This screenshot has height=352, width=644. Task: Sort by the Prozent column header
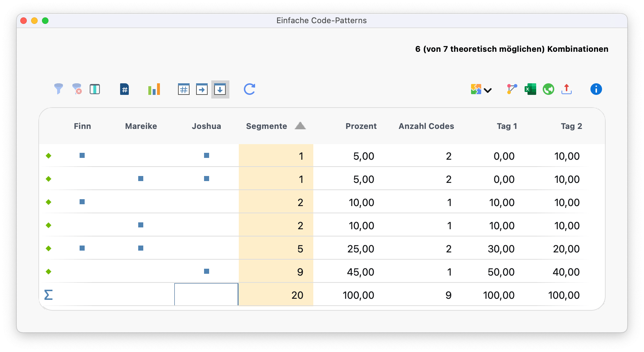(361, 126)
